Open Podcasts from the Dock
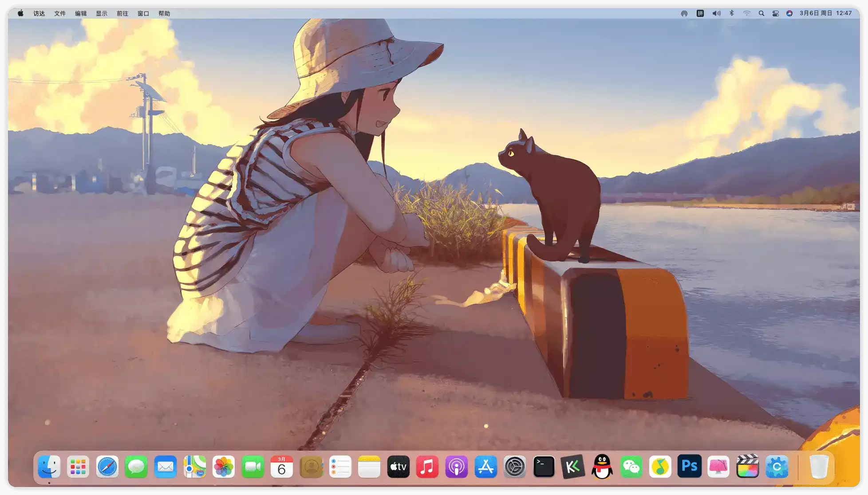Image resolution: width=868 pixels, height=495 pixels. point(457,467)
